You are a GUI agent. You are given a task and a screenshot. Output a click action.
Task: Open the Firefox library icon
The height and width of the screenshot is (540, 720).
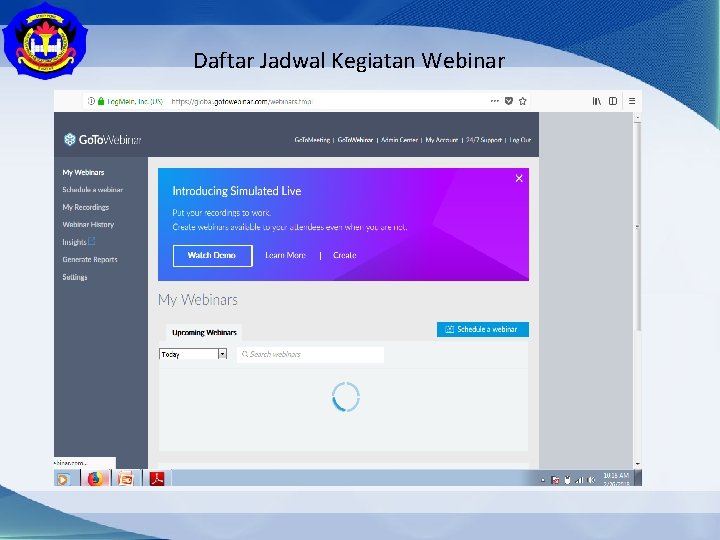[596, 101]
